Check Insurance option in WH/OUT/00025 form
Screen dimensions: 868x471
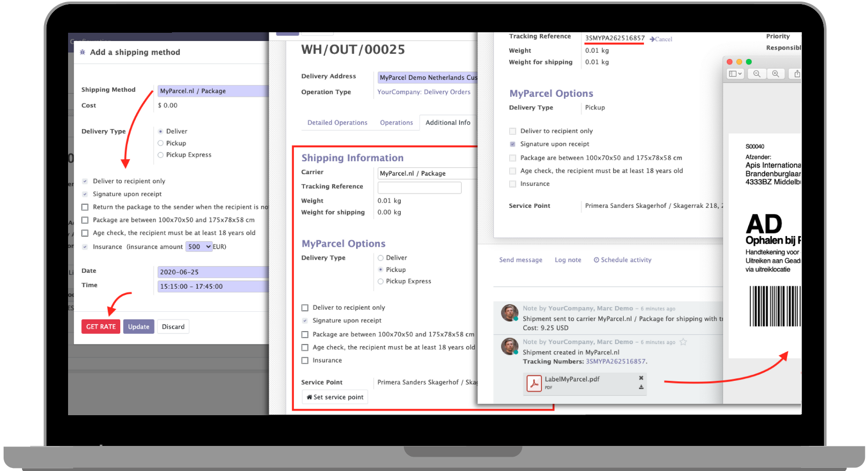click(305, 360)
